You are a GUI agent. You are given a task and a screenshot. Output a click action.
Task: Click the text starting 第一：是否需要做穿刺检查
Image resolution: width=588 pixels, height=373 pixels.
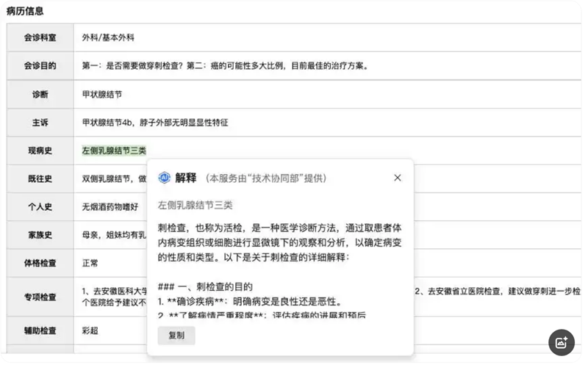tap(226, 65)
